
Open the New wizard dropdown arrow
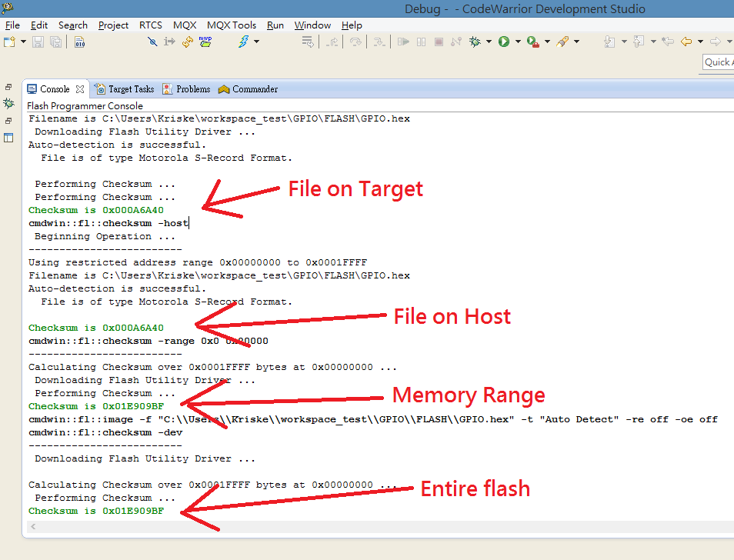(x=23, y=42)
